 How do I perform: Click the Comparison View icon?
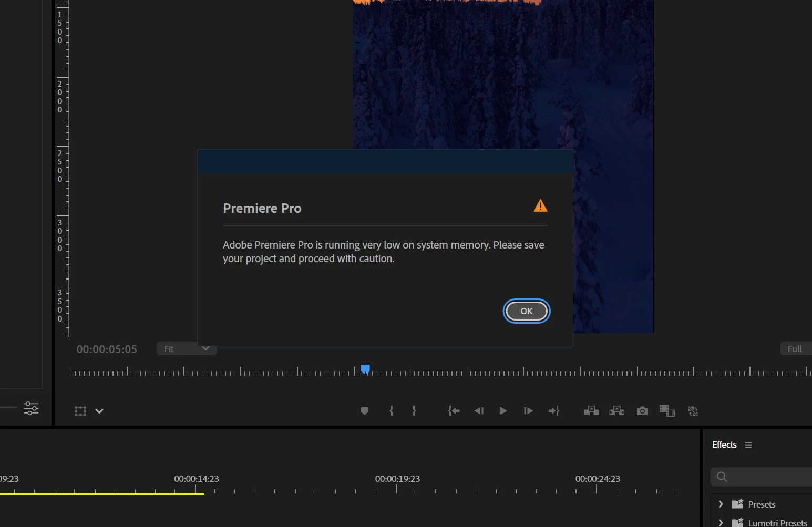667,411
